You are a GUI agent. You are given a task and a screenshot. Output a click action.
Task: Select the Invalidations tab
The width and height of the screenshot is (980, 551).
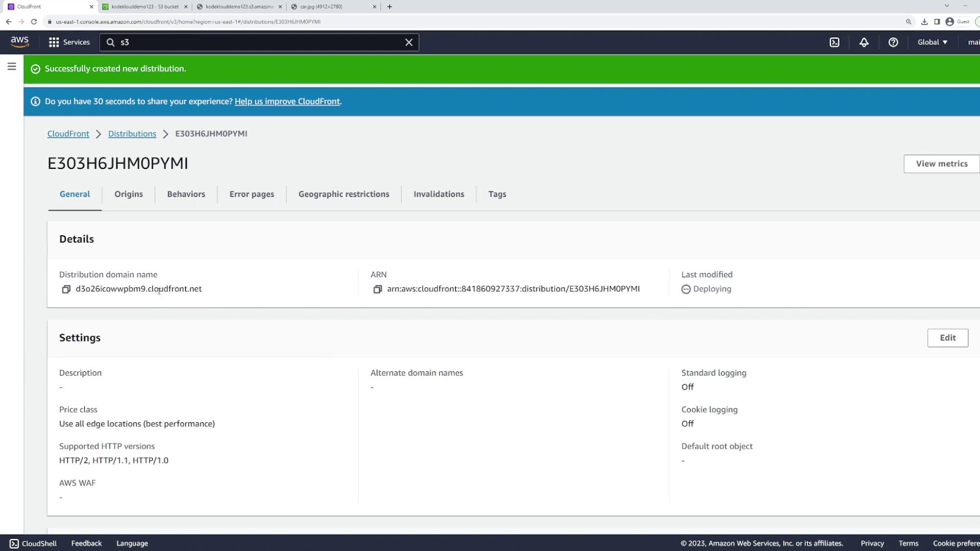pos(438,194)
